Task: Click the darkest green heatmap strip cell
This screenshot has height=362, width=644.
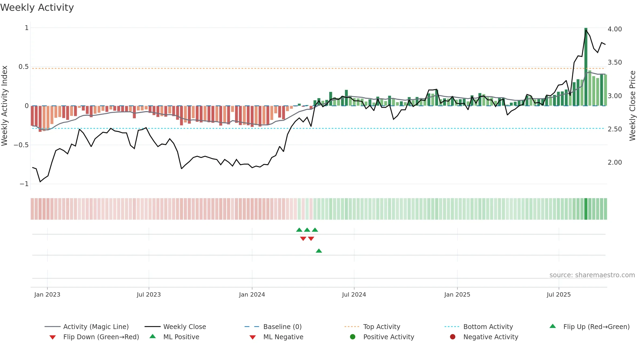Action: [586, 209]
